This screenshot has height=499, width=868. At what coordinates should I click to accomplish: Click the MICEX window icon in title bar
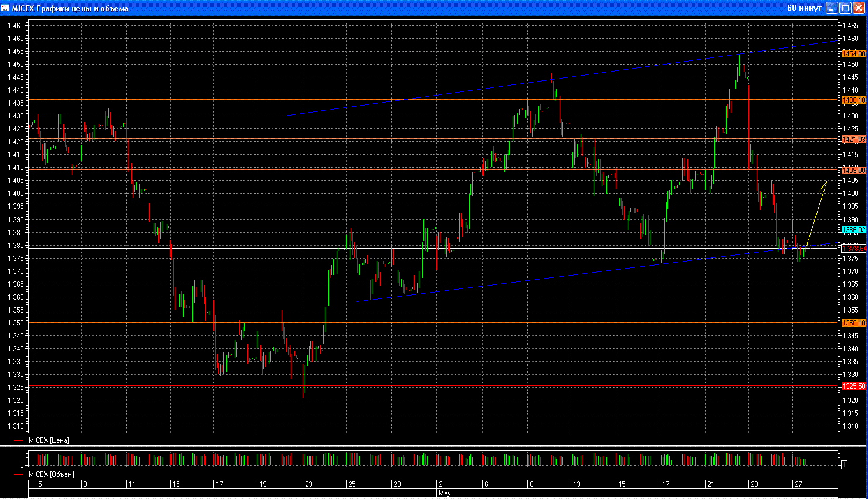[x=5, y=8]
